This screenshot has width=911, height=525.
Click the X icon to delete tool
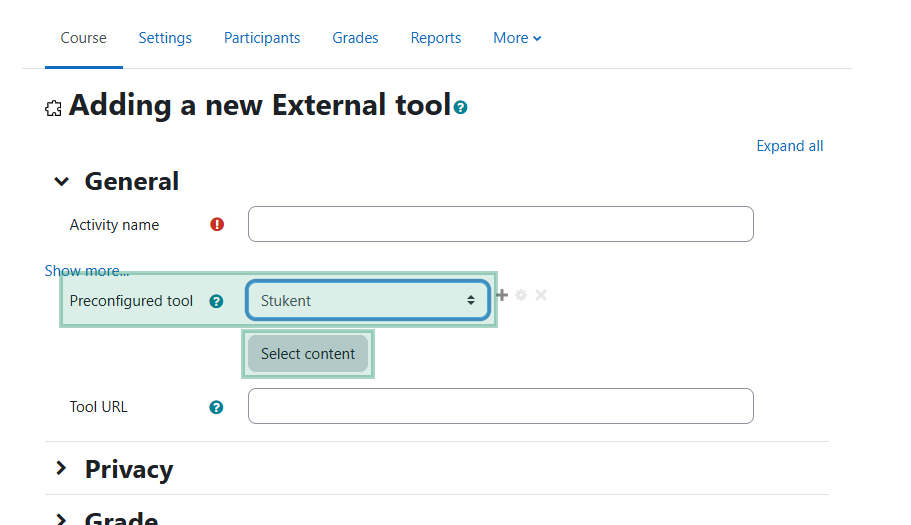(541, 295)
